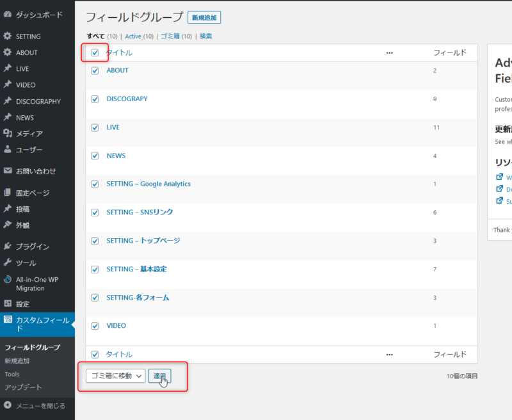512x420 pixels.
Task: Open the SETTING – Google Analytics field group
Action: [148, 184]
